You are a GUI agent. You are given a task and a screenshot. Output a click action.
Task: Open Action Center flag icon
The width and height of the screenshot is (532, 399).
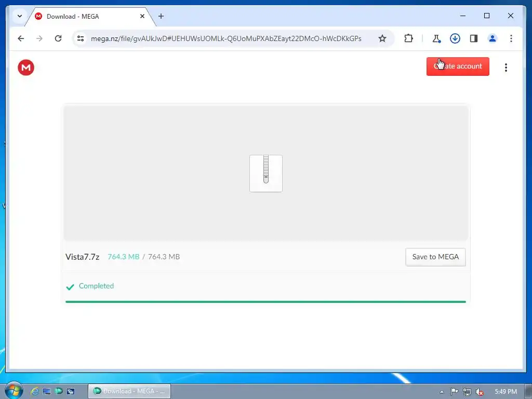point(454,392)
